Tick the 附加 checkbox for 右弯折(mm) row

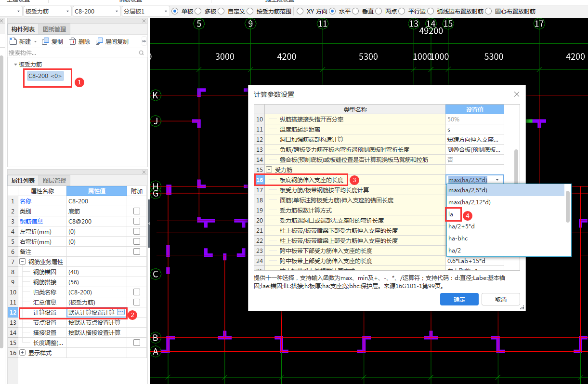point(137,241)
